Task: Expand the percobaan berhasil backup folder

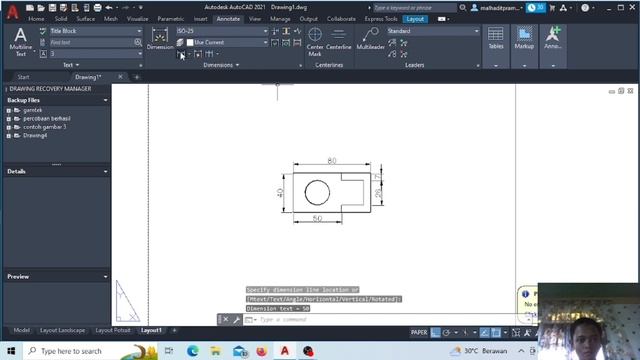Action: pyautogui.click(x=9, y=119)
